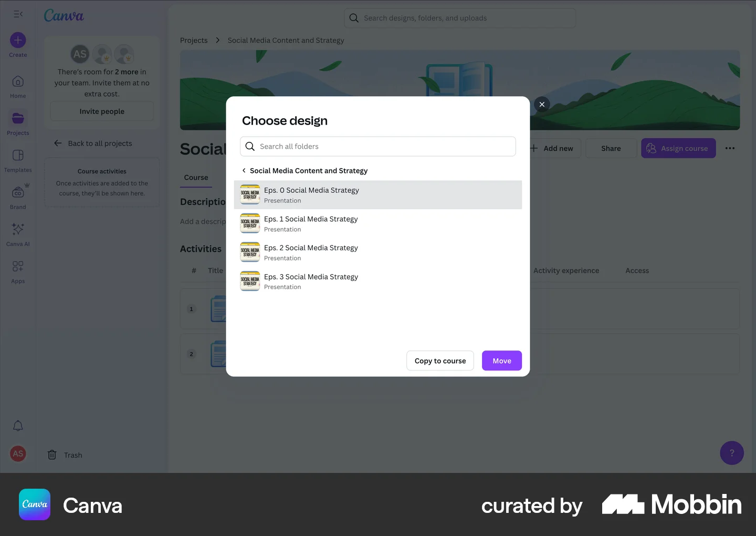Open the Trash folder
Image resolution: width=756 pixels, height=536 pixels.
click(x=65, y=455)
